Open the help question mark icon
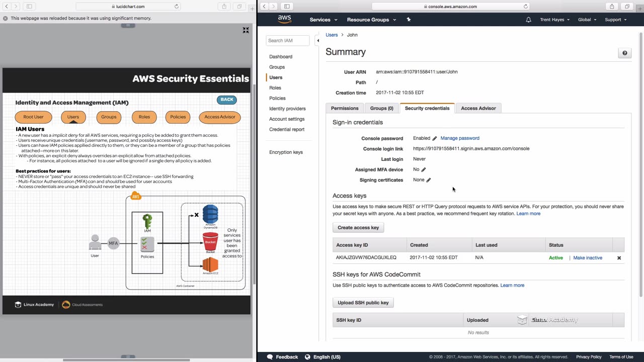Screen dimensions: 644x362 [624, 53]
